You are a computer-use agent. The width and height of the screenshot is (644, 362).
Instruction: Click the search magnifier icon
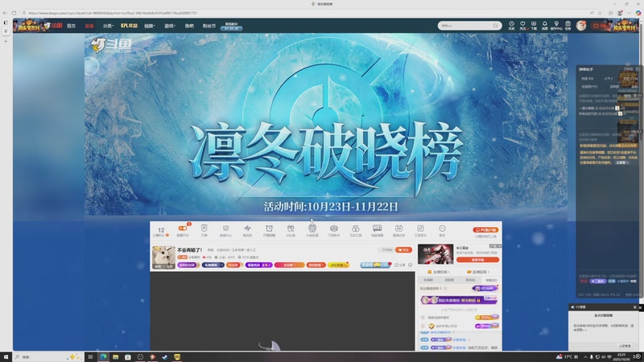[x=496, y=26]
